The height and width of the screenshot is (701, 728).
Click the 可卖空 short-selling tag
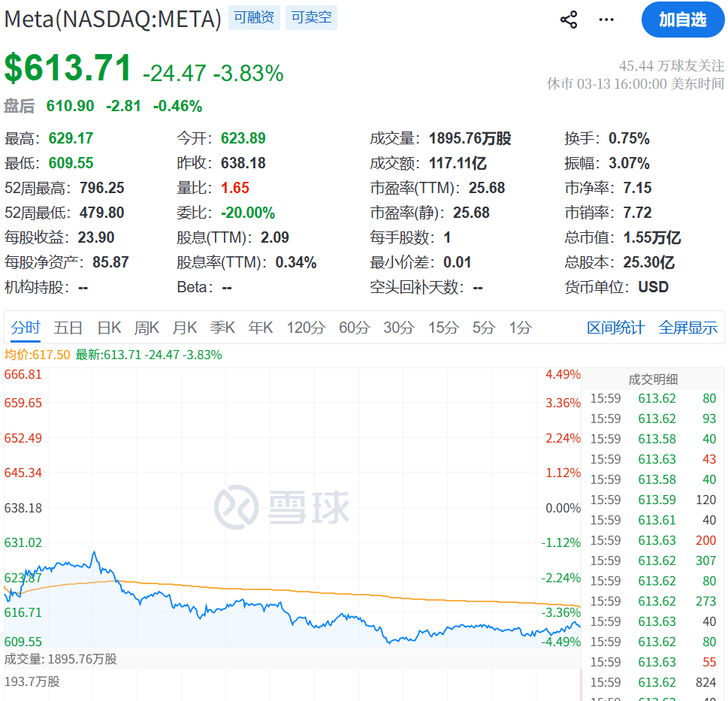pyautogui.click(x=311, y=17)
